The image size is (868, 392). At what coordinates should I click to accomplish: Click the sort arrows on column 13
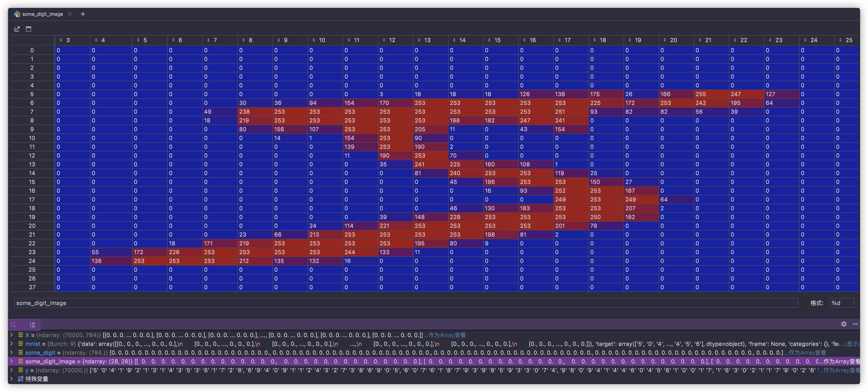click(419, 40)
